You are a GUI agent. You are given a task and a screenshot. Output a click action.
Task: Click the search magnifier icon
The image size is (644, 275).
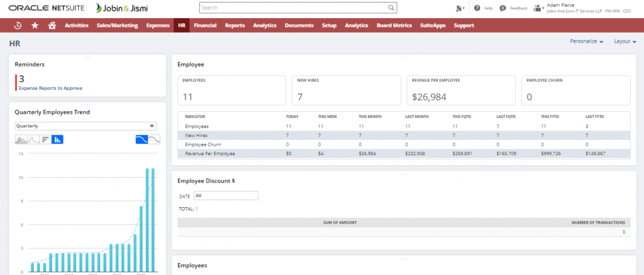[x=391, y=8]
